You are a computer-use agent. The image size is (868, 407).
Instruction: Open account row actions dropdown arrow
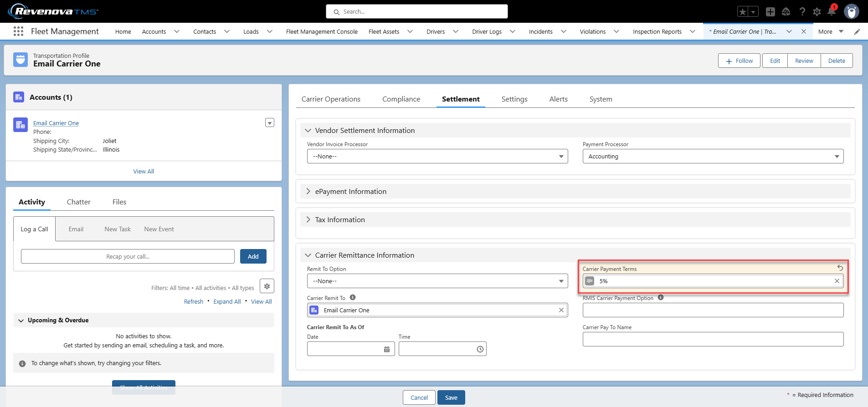(270, 123)
